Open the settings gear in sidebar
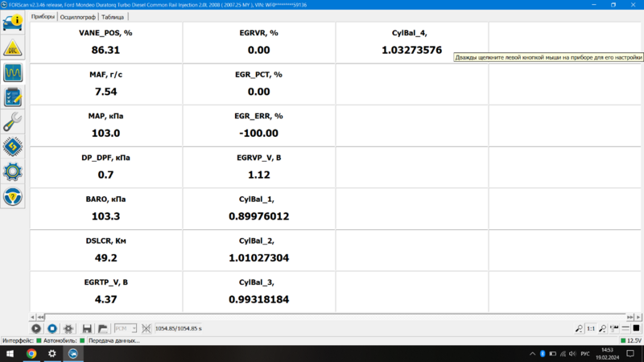The image size is (644, 362). [13, 171]
